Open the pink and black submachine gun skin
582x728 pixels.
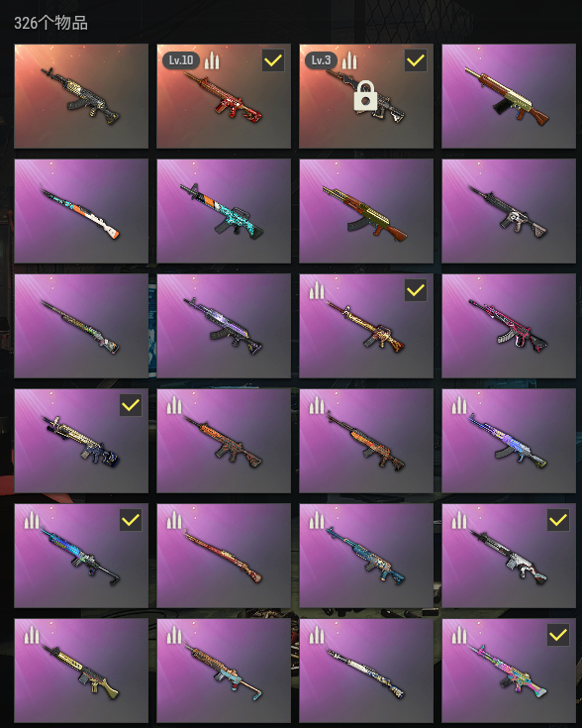[509, 326]
